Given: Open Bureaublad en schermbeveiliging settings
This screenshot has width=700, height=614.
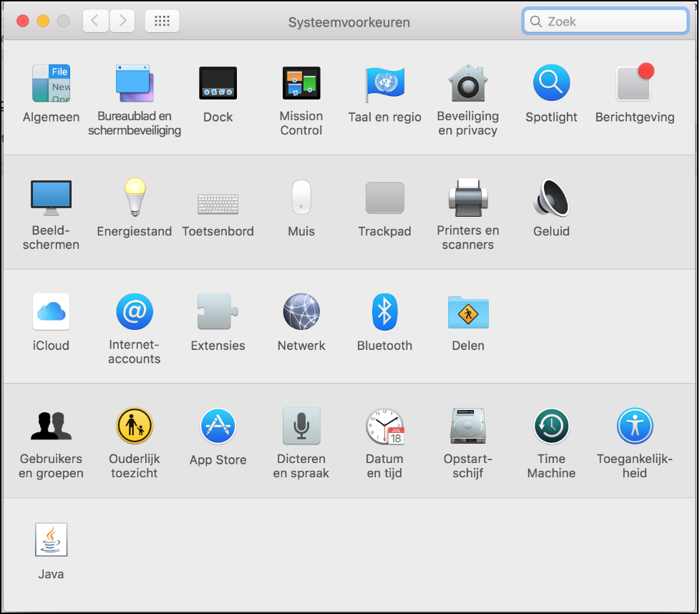Looking at the screenshot, I should pyautogui.click(x=135, y=84).
